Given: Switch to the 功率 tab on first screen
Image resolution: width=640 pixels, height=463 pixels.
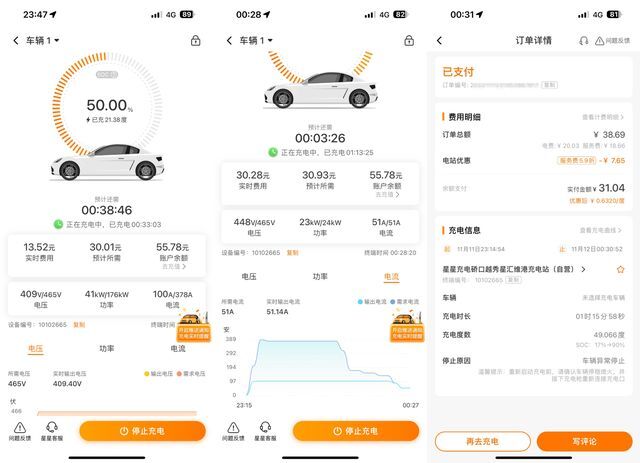Looking at the screenshot, I should click(x=107, y=348).
